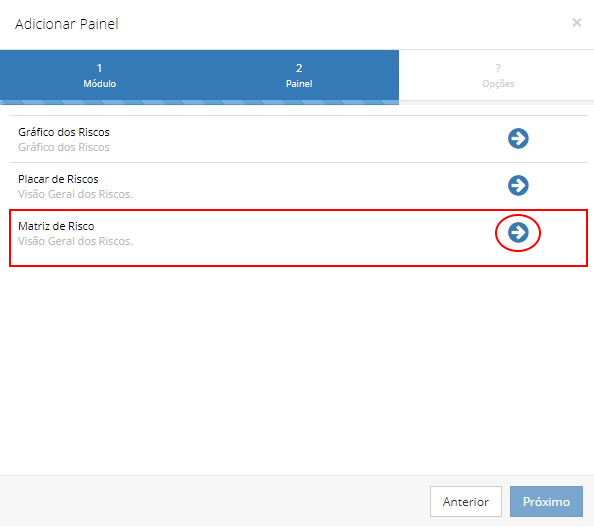Click step number 2 in the wizard

coord(299,68)
